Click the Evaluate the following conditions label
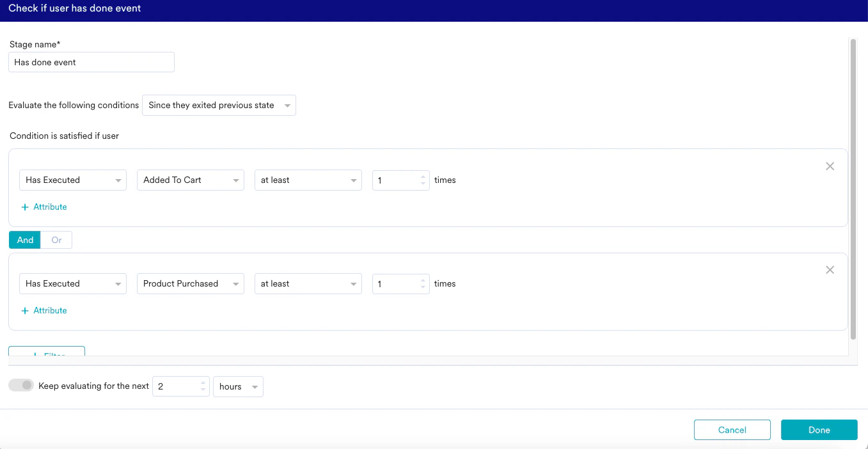The width and height of the screenshot is (868, 449). 74,105
